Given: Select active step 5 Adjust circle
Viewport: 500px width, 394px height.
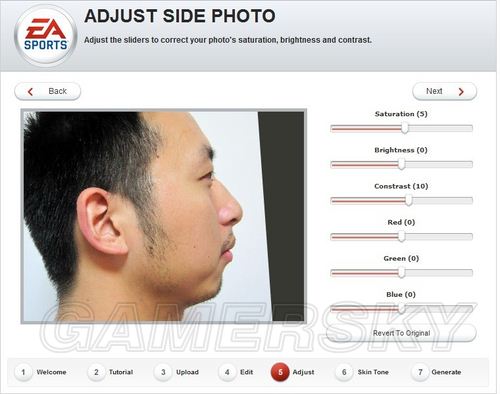Looking at the screenshot, I should point(280,372).
